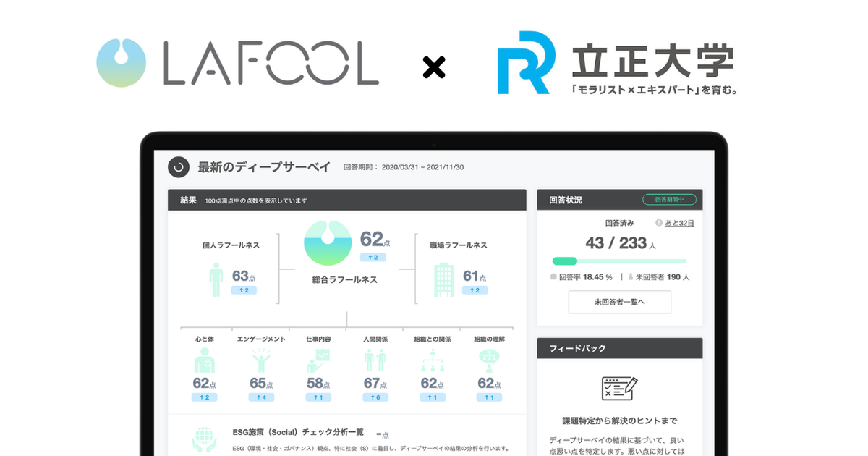
Task: Open the 人間関係 two-people icon
Action: 375,360
